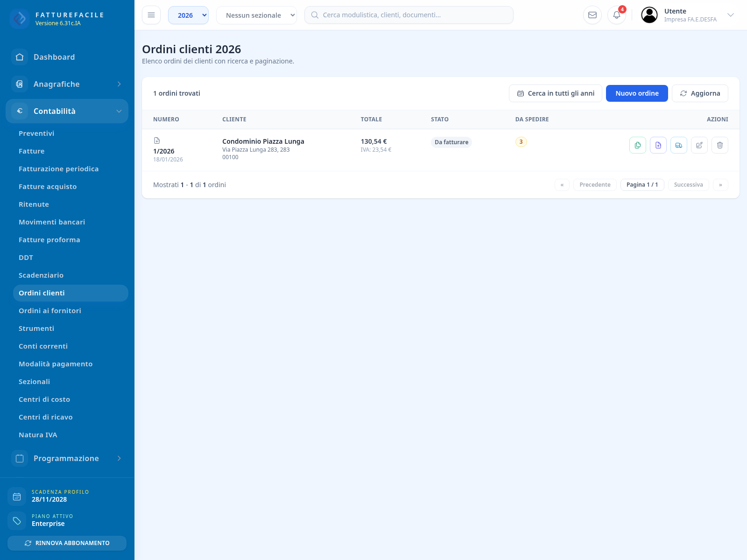
Task: Go to Scadenziario
Action: tap(70, 275)
